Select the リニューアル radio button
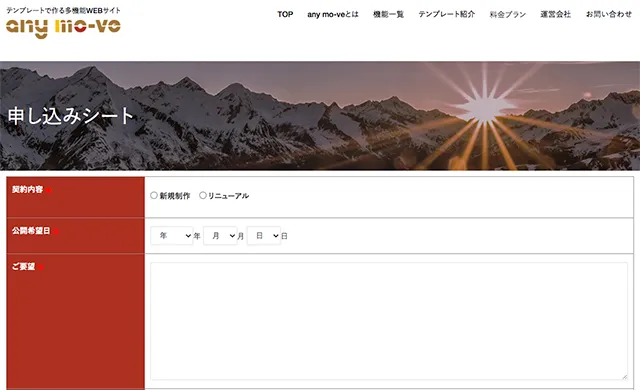This screenshot has width=640, height=390. click(202, 195)
